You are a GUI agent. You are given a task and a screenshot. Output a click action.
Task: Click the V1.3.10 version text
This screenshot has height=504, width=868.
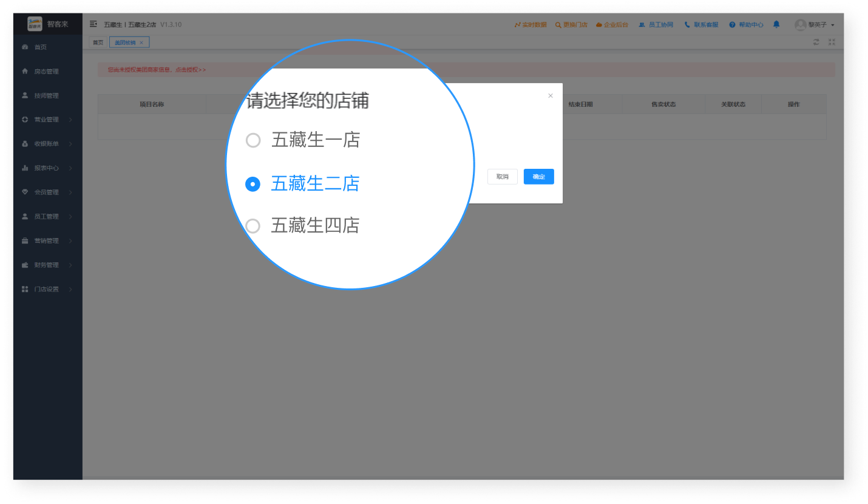[x=171, y=25]
